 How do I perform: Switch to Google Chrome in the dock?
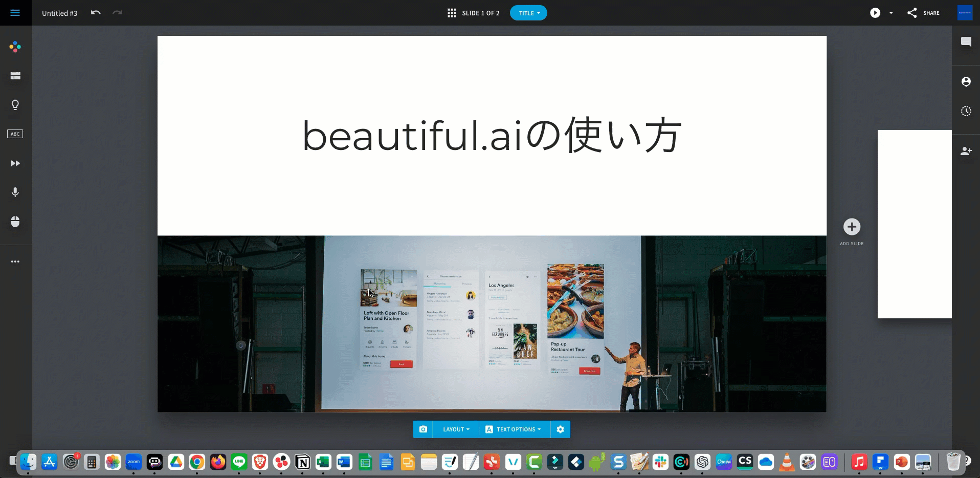pos(197,462)
